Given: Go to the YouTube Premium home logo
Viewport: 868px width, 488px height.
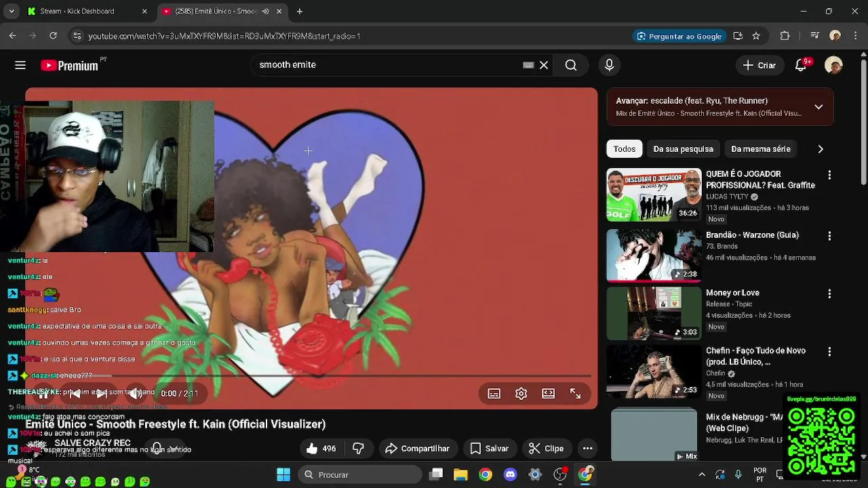Looking at the screenshot, I should [x=69, y=65].
